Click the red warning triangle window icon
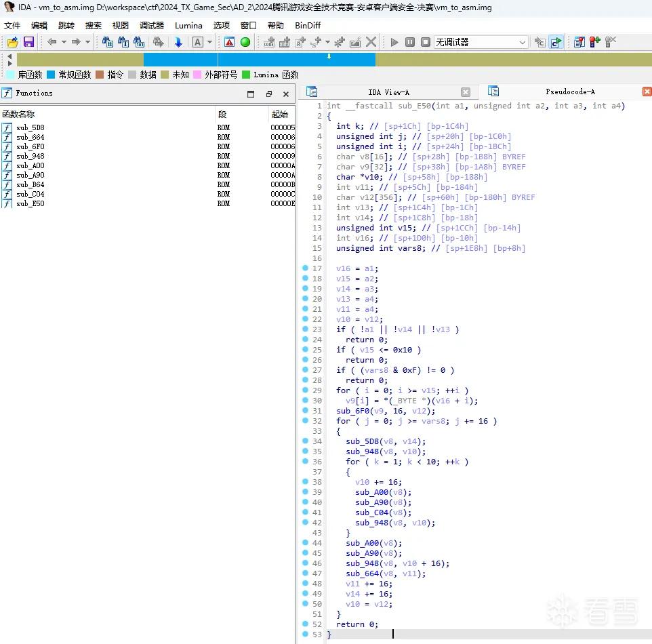 pyautogui.click(x=229, y=42)
